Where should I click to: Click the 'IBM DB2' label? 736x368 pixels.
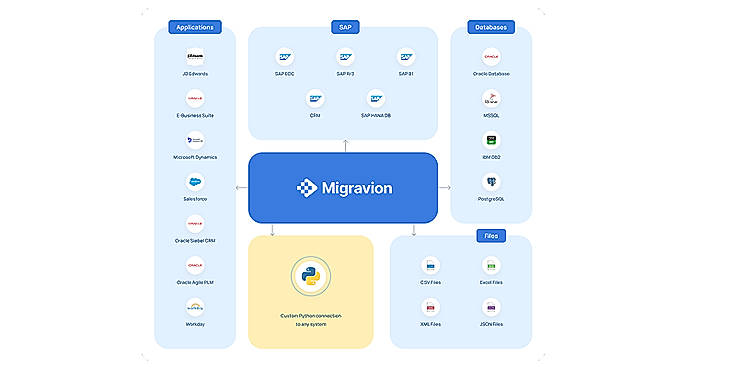[x=491, y=157]
